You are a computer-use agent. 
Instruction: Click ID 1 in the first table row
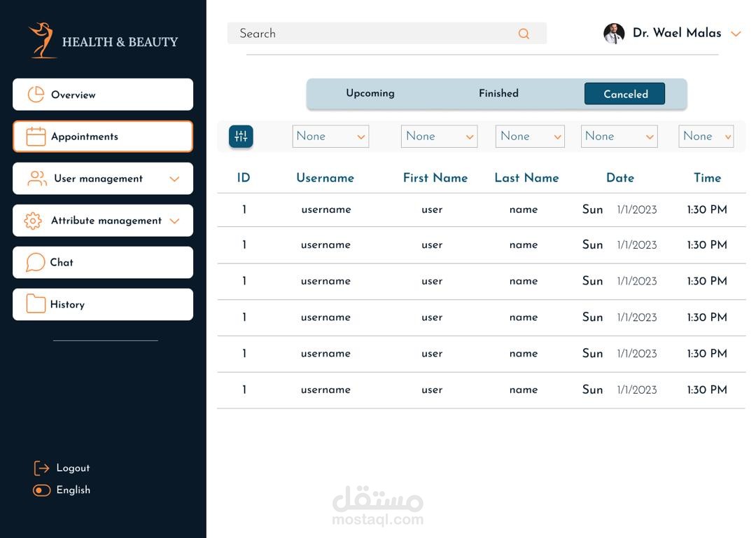point(244,209)
